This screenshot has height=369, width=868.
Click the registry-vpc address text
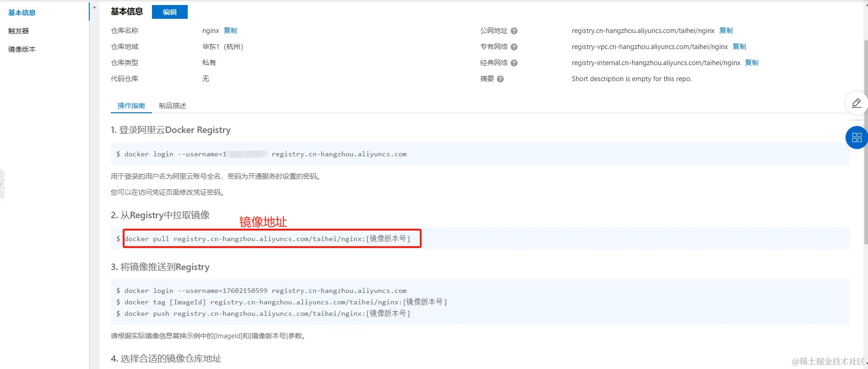coord(650,46)
